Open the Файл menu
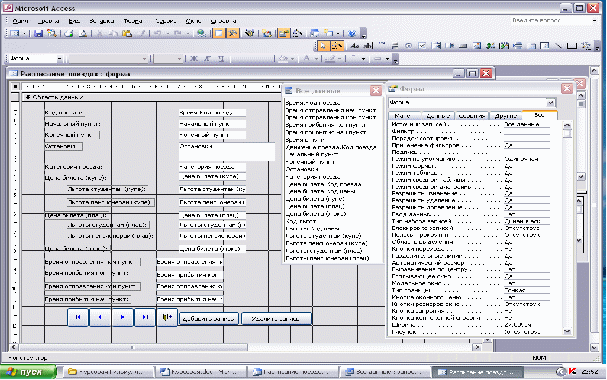 click(20, 21)
